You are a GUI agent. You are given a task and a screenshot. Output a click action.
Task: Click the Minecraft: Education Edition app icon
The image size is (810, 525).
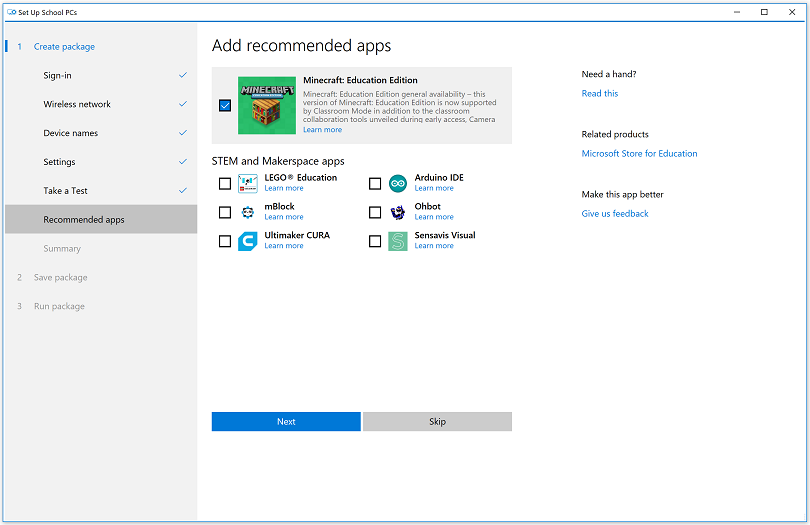pyautogui.click(x=267, y=105)
